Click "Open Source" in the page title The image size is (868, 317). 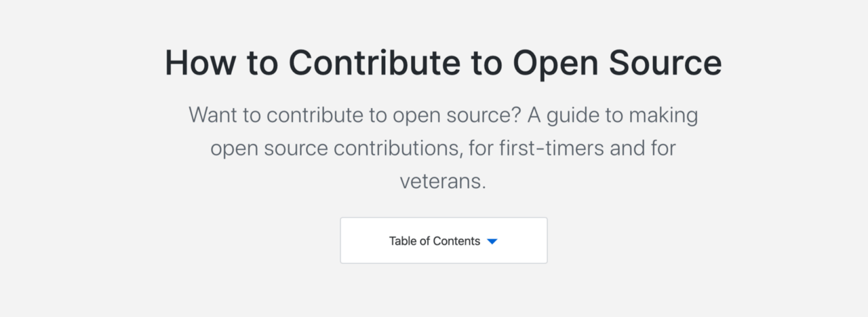tap(617, 62)
